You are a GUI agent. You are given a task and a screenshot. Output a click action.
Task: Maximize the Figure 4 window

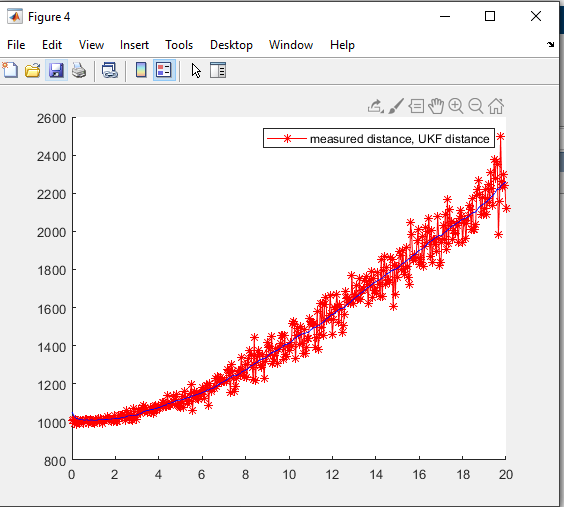click(490, 16)
